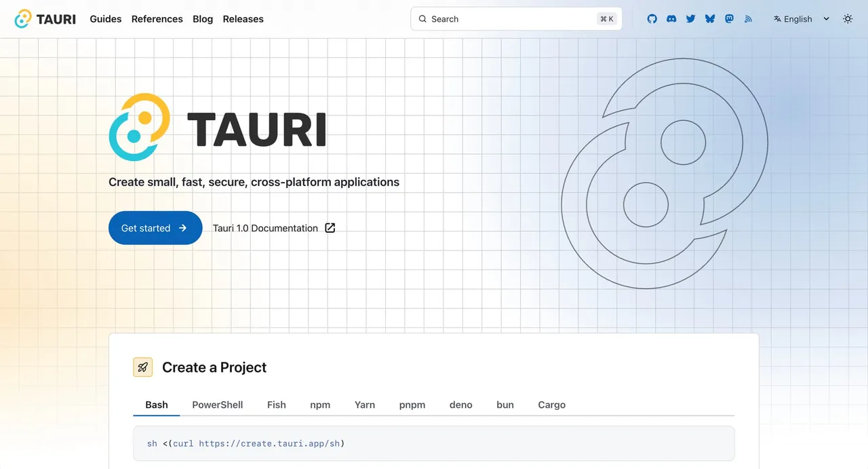This screenshot has height=469, width=868.
Task: Click the rocket icon near Create a Project
Action: click(x=142, y=367)
